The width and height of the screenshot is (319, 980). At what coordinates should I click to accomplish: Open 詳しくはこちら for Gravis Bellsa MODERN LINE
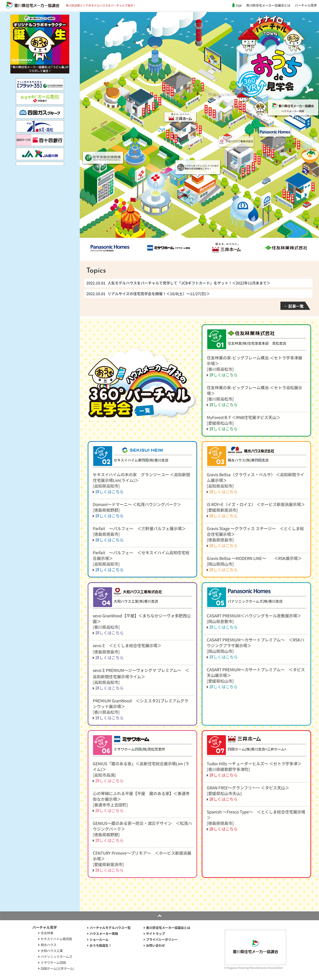coord(223,570)
